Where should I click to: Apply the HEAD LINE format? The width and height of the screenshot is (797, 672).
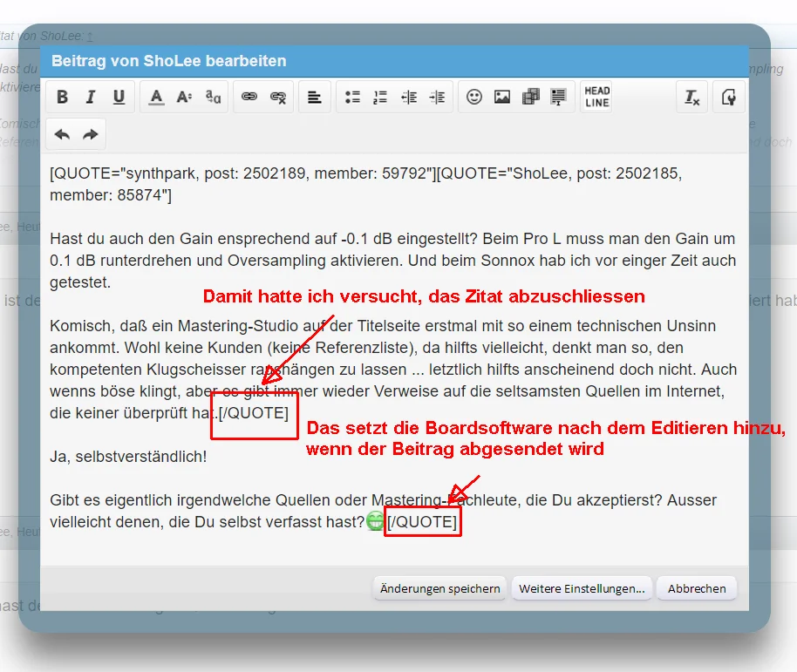[x=596, y=97]
